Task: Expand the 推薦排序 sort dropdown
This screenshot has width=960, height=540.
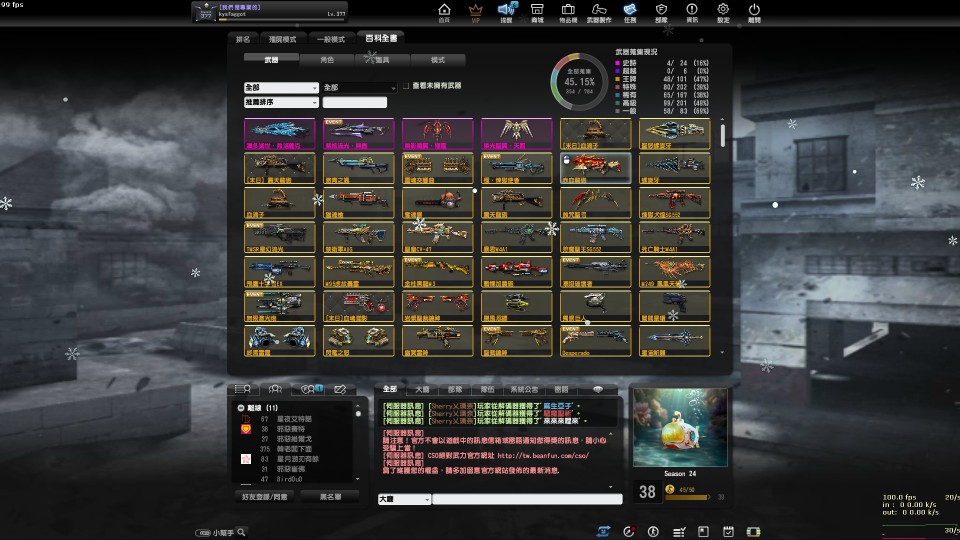Action: coord(280,102)
